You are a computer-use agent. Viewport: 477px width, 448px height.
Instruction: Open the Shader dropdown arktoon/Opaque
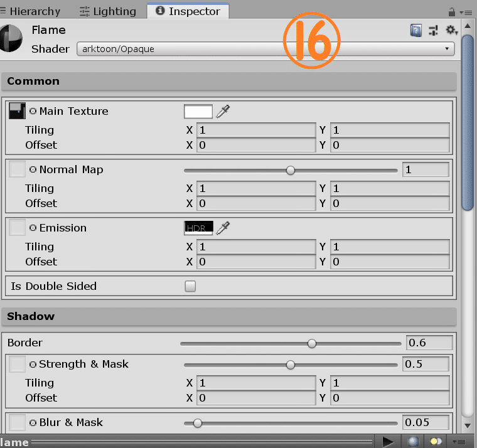(265, 49)
